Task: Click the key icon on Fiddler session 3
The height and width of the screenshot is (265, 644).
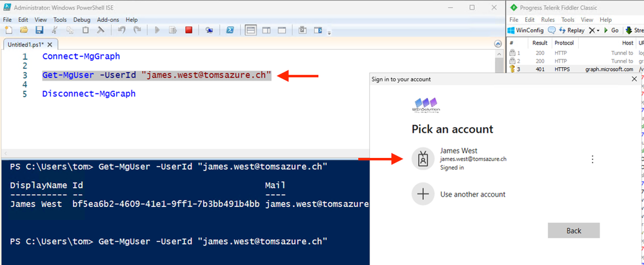Action: point(512,70)
